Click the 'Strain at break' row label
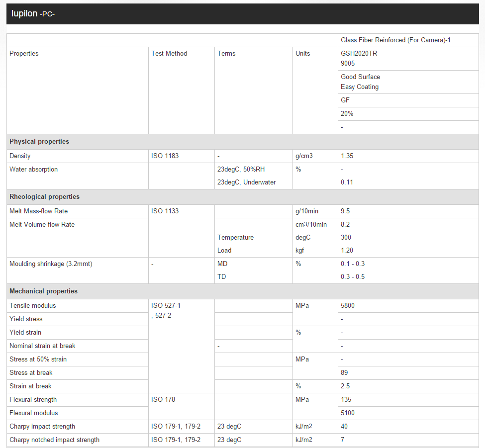The height and width of the screenshot is (448, 485). click(30, 386)
